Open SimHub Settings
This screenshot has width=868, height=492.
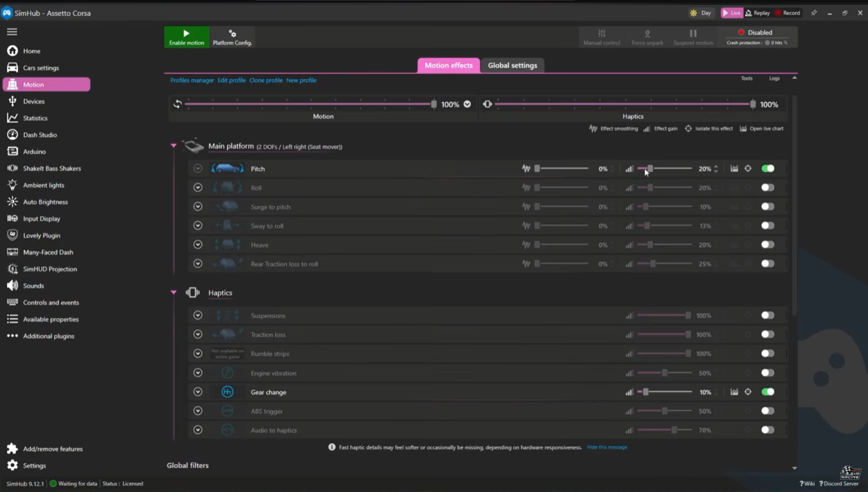34,466
